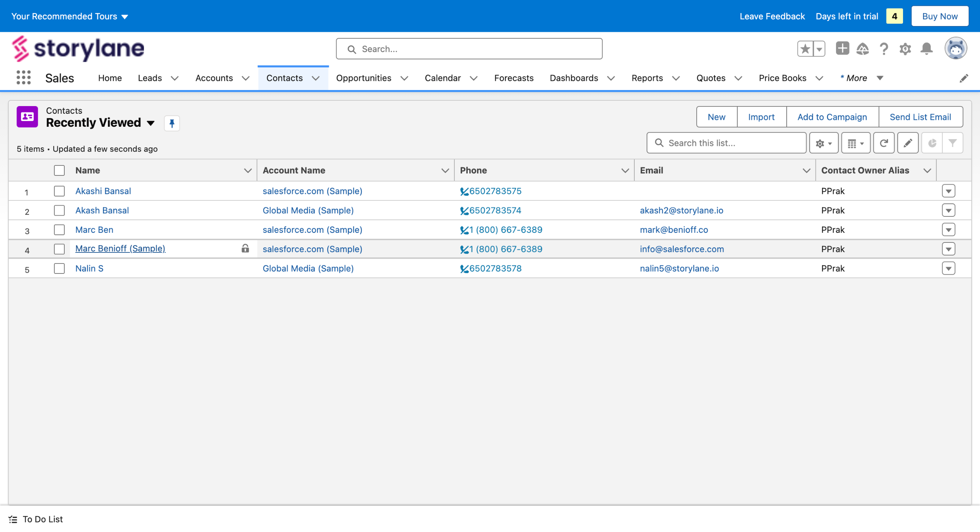Screen dimensions: 980x532
Task: Open the Global Actions plus icon
Action: 842,49
